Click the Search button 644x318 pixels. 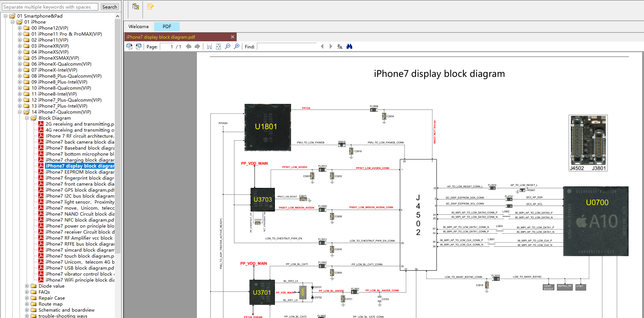tap(110, 7)
